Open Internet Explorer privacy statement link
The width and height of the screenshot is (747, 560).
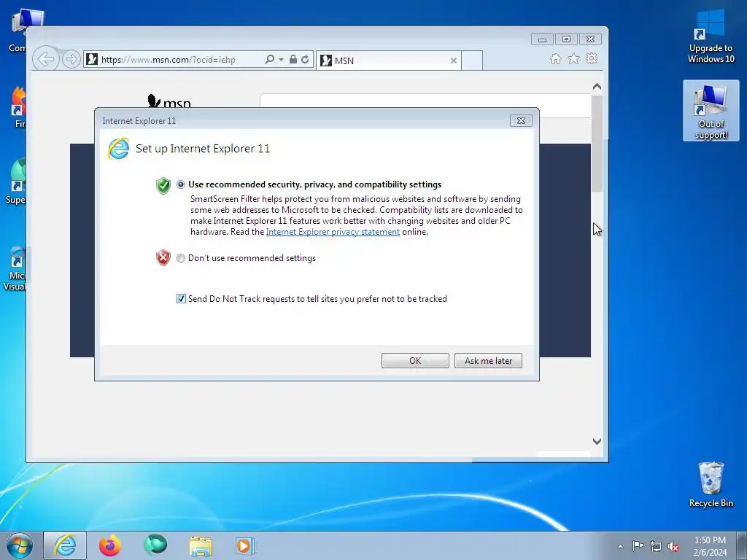pyautogui.click(x=333, y=232)
